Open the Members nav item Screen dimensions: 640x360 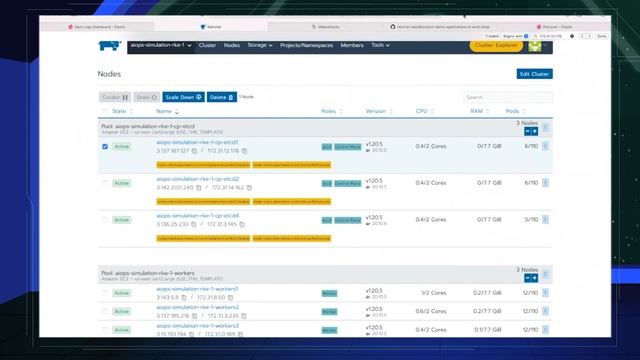(x=352, y=45)
